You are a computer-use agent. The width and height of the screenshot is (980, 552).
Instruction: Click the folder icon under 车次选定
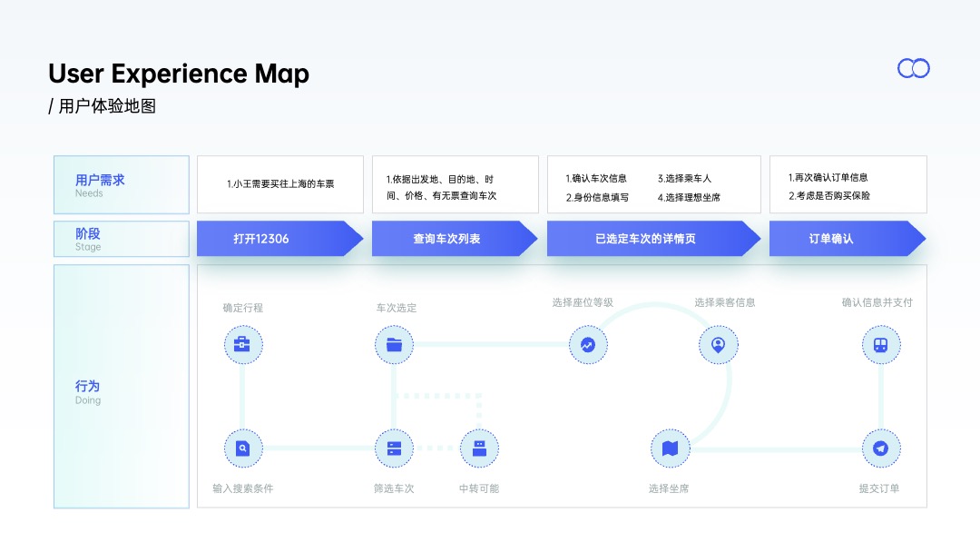click(394, 344)
